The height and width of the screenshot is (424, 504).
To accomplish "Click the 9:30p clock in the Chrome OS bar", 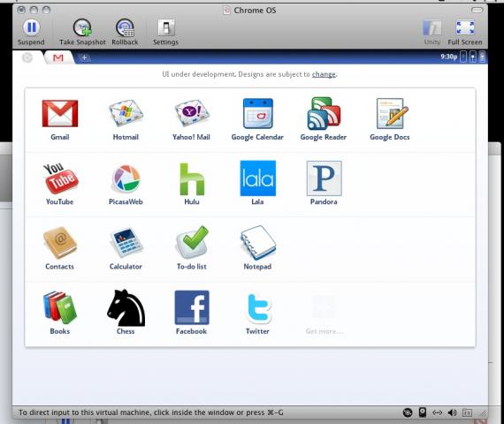I will (x=448, y=57).
